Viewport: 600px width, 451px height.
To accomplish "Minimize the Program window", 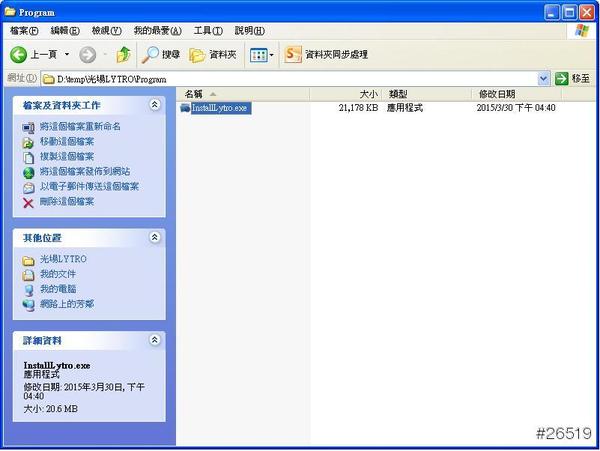I will coord(551,13).
